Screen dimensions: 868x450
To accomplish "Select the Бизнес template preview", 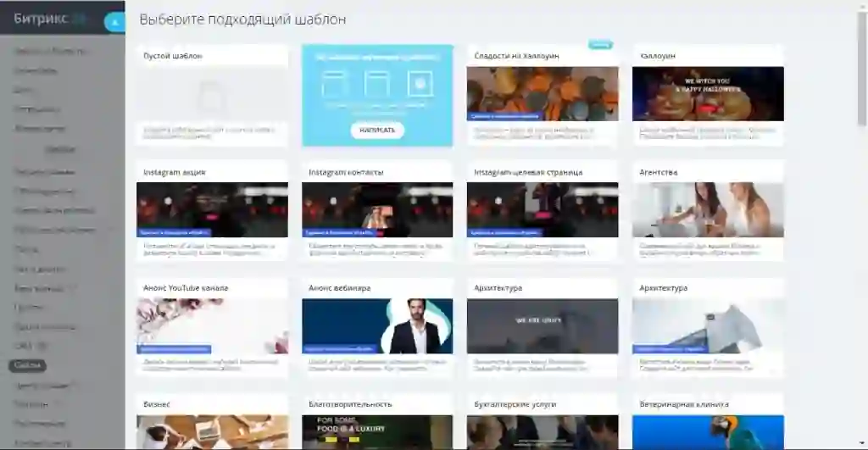I will [212, 432].
